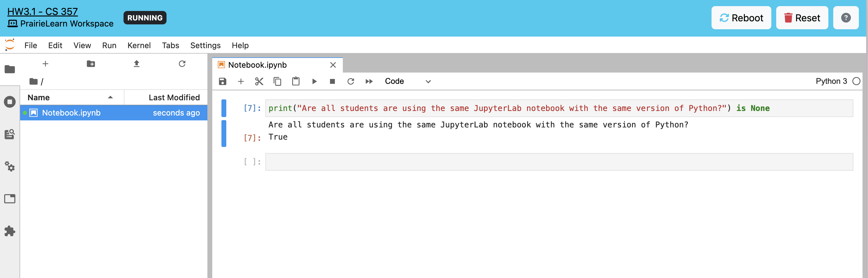Restart kernel and run all cells
868x278 pixels.
(x=369, y=81)
